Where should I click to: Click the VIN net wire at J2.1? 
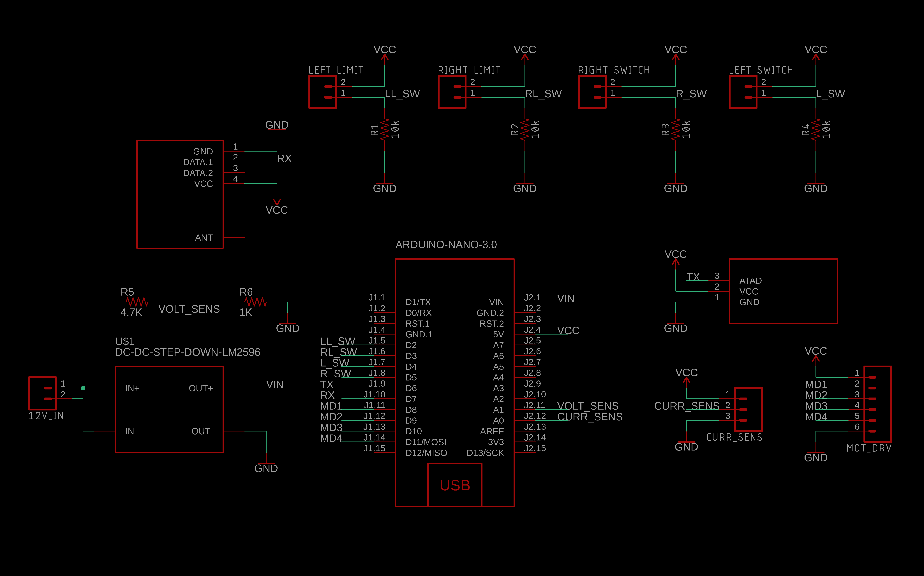(x=553, y=302)
